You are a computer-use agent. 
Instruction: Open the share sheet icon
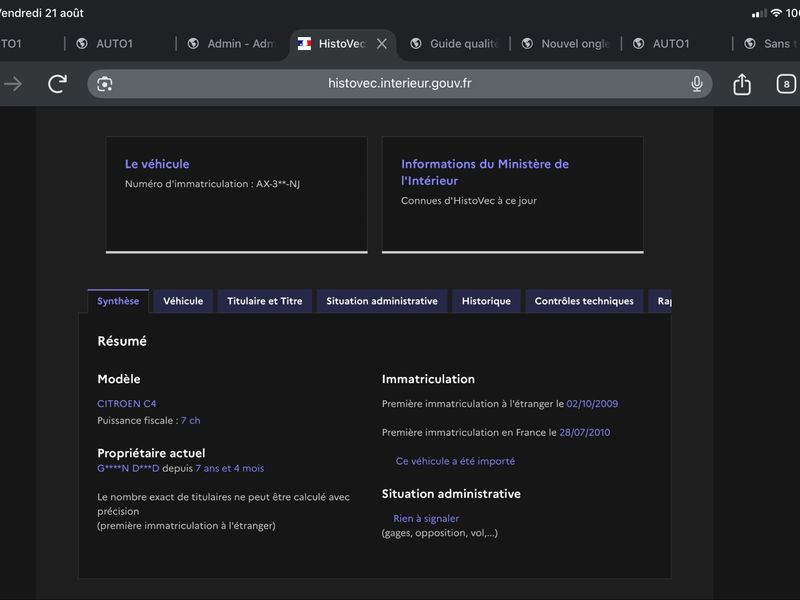pos(742,84)
